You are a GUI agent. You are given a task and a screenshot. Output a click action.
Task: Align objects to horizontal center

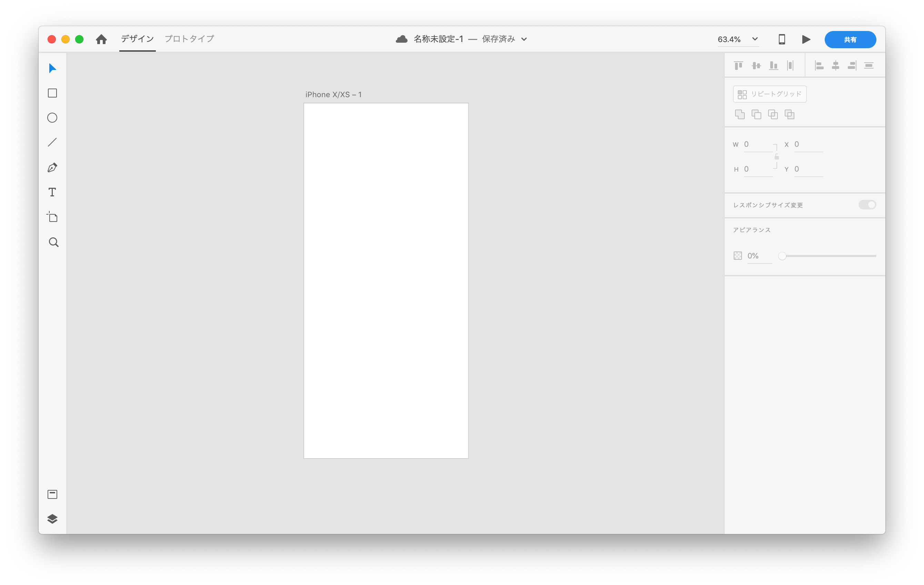[x=835, y=65]
